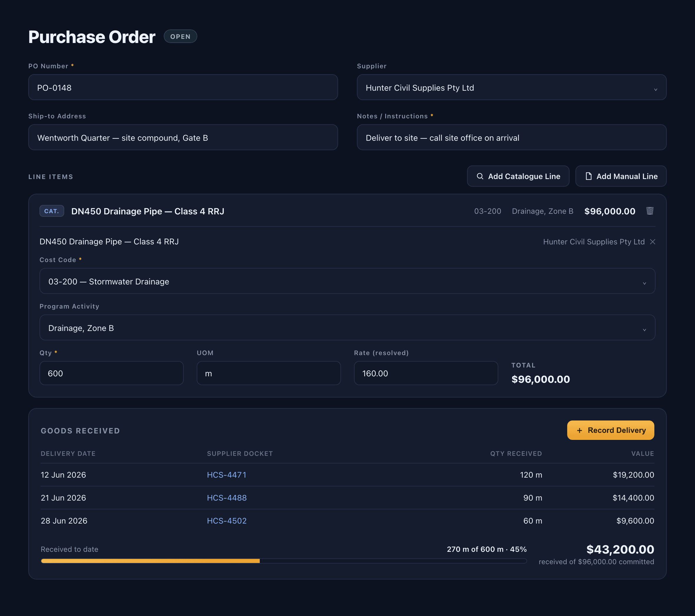Open the Supplier dropdown
Screen dimensions: 695x616
[512, 87]
